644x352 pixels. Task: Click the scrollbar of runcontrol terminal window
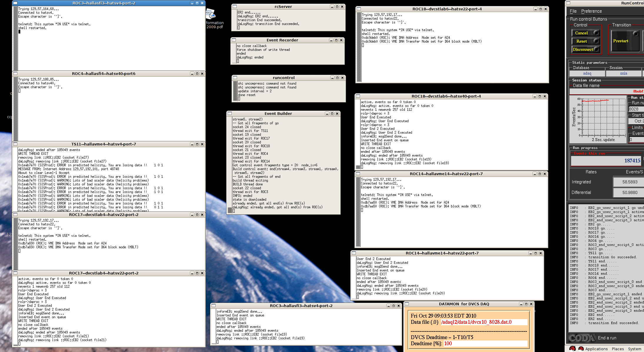coord(235,91)
